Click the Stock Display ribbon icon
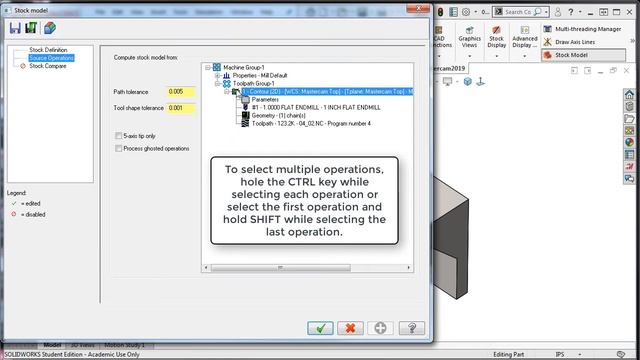Viewport: 640px width, 360px height. tap(497, 30)
